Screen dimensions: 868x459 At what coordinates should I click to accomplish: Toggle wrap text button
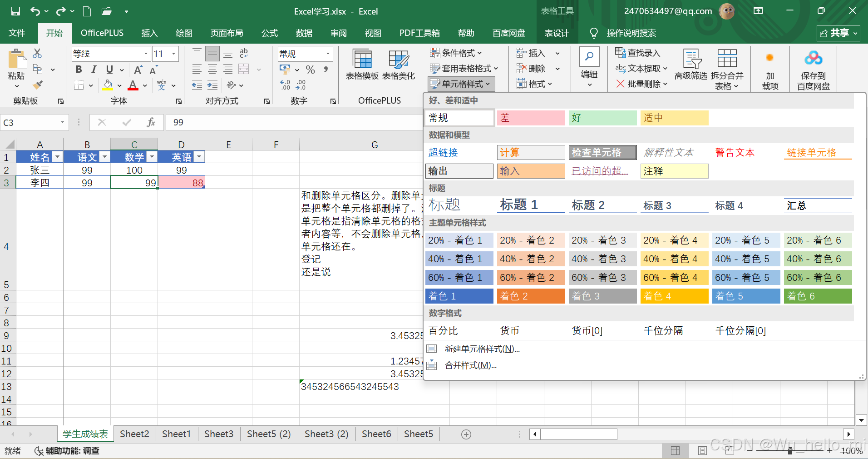[244, 54]
